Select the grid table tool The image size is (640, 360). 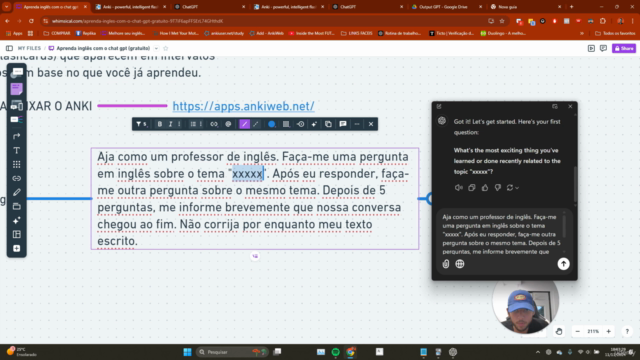pyautogui.click(x=17, y=164)
